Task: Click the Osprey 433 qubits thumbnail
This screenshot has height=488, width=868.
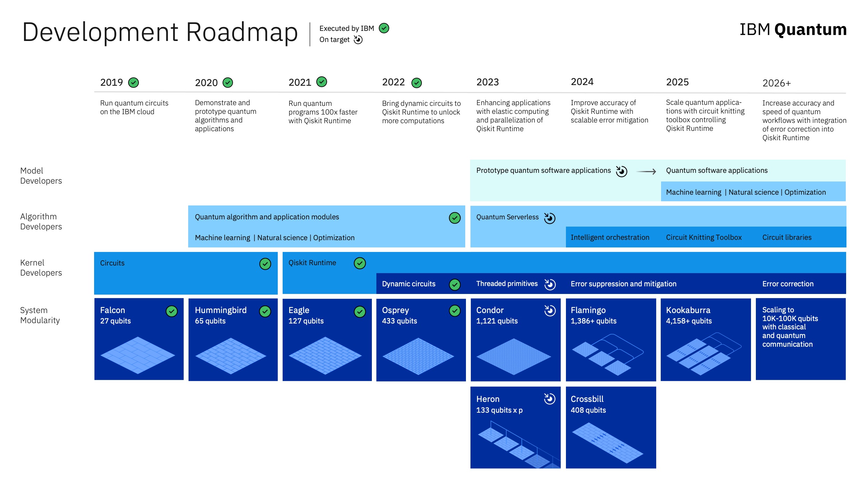Action: click(420, 346)
